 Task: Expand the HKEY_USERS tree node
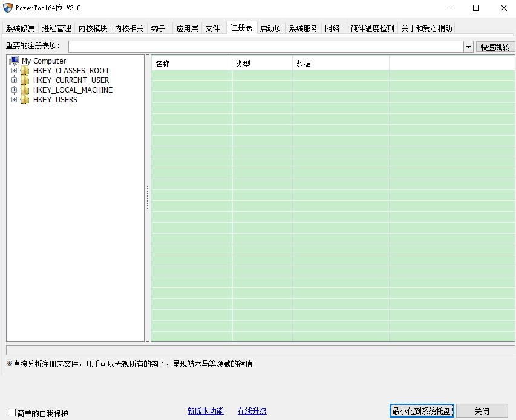point(15,99)
